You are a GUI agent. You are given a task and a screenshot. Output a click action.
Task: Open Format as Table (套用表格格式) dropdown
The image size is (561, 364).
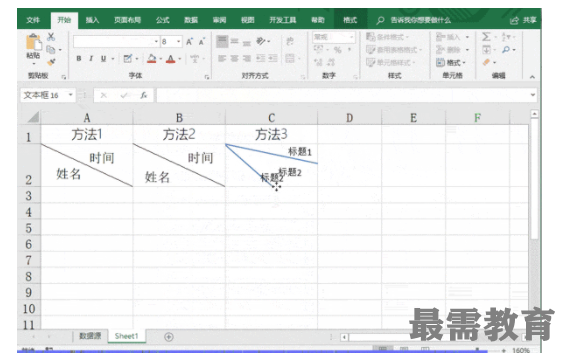point(394,49)
